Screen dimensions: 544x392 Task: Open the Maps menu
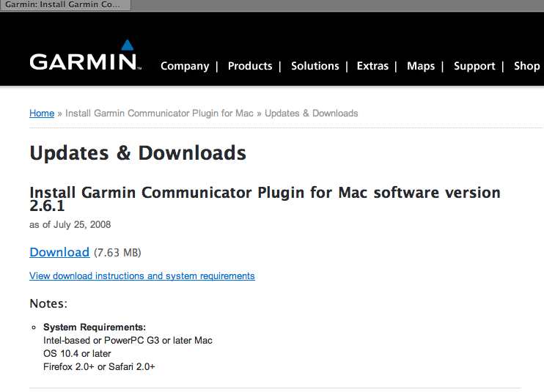coord(421,66)
